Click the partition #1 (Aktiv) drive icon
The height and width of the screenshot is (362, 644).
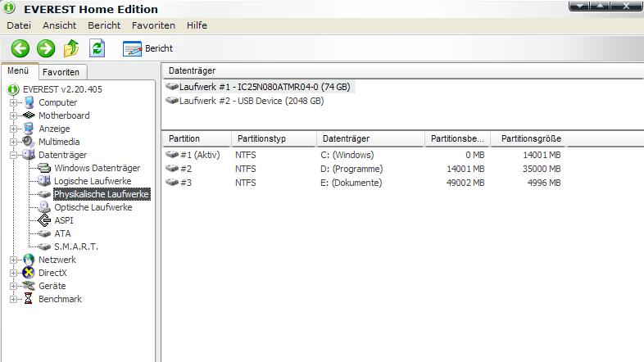point(172,155)
